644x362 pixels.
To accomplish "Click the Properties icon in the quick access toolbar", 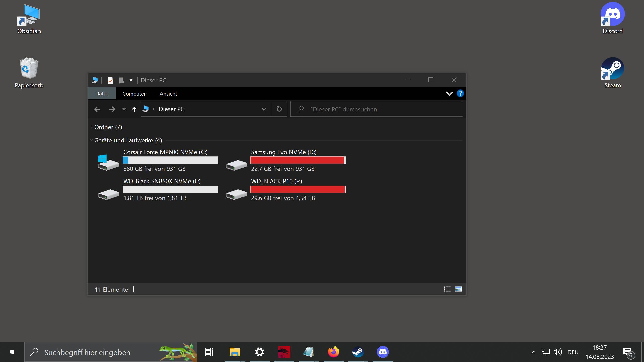I will click(x=110, y=80).
